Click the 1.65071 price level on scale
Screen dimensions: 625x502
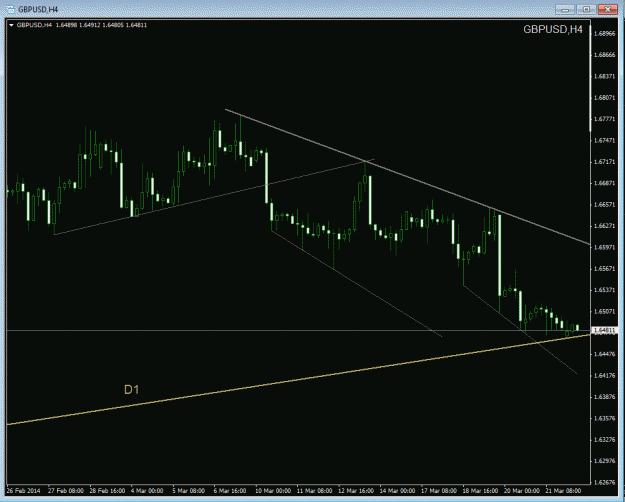point(604,311)
